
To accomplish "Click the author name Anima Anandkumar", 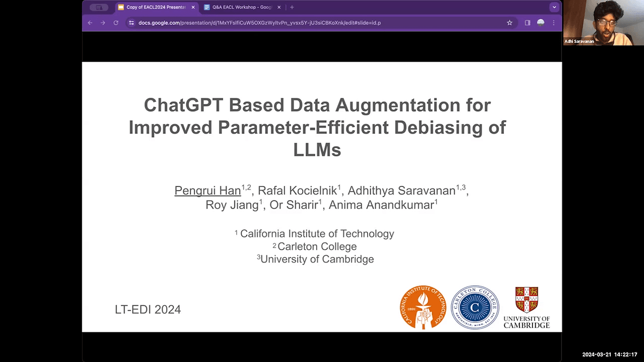I will (x=381, y=205).
